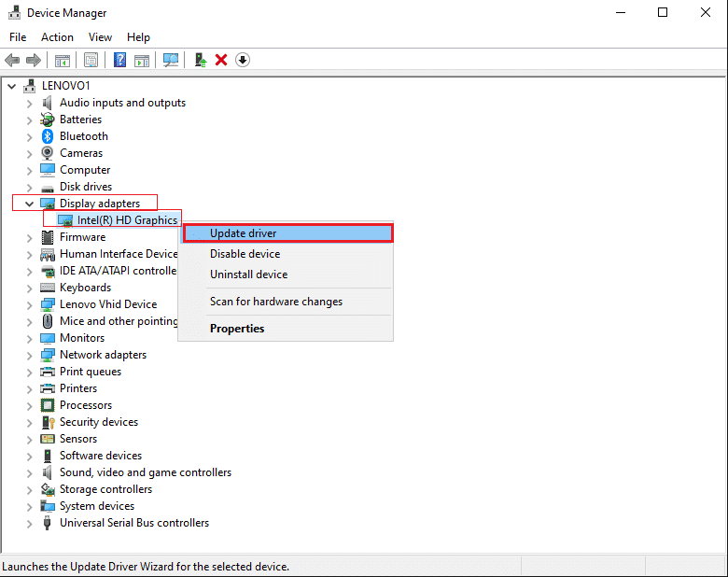The image size is (728, 577).
Task: Choose Uninstall device in the context menu
Action: click(x=248, y=274)
